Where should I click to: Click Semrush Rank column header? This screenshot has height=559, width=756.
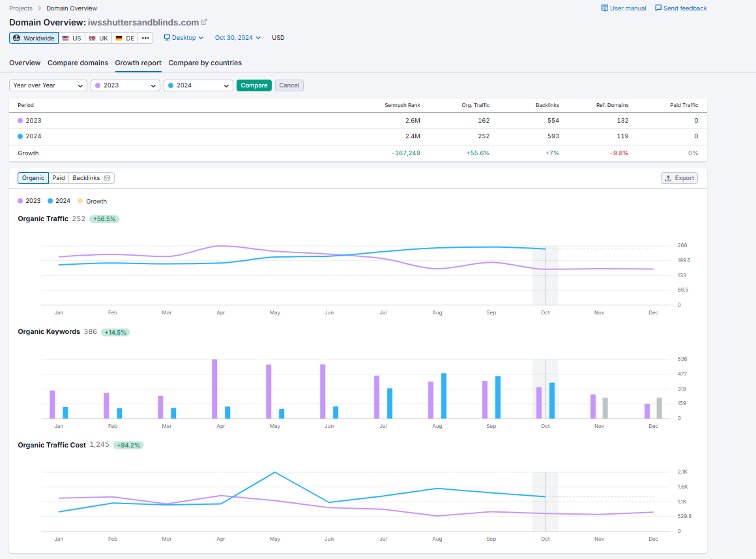(402, 105)
